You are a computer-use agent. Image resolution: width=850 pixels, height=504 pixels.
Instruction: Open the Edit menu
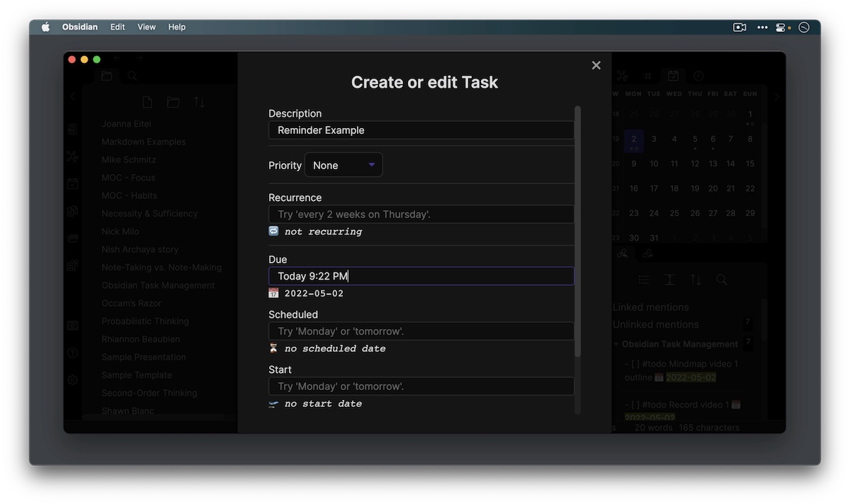click(118, 27)
